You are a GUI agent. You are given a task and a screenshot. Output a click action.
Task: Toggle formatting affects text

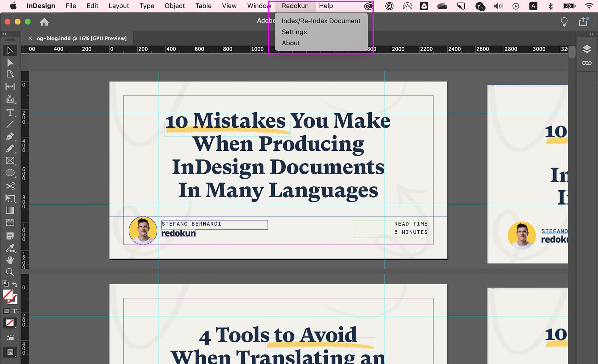coord(15,311)
